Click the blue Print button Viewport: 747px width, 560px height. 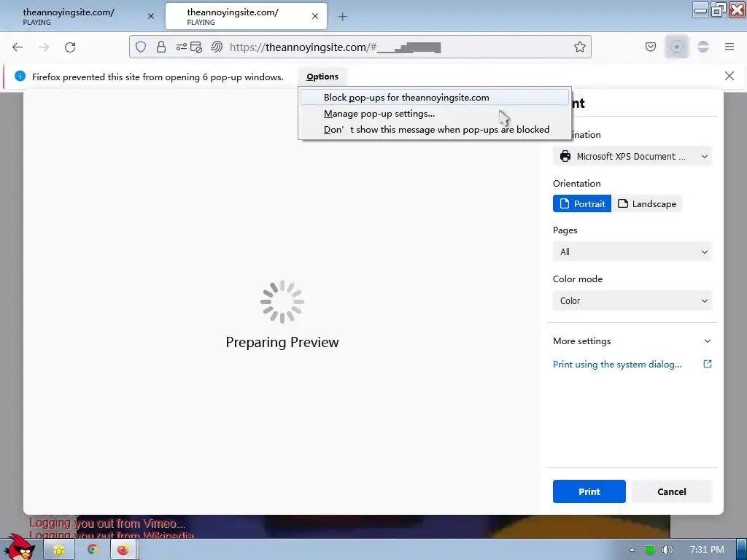[589, 491]
